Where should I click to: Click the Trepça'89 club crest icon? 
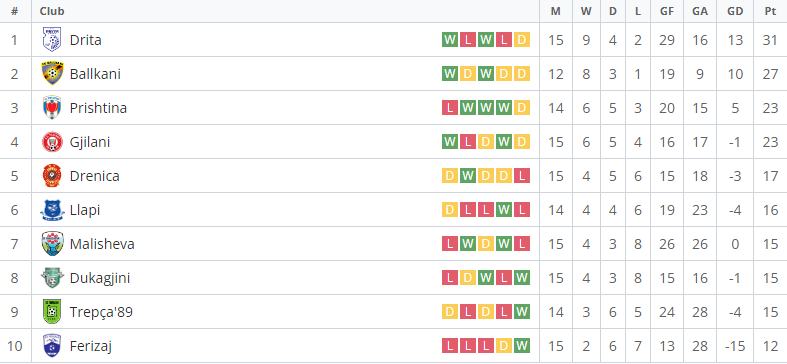click(52, 312)
